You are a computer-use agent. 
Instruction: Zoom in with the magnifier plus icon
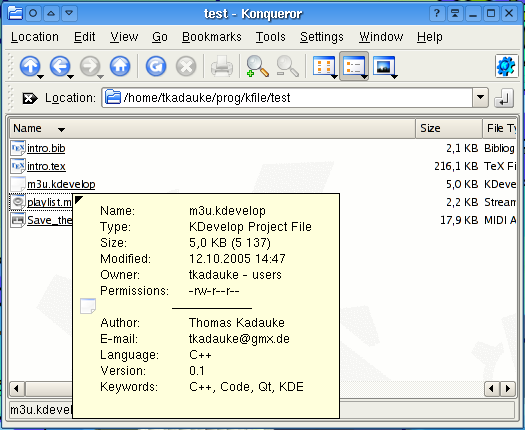pos(257,66)
